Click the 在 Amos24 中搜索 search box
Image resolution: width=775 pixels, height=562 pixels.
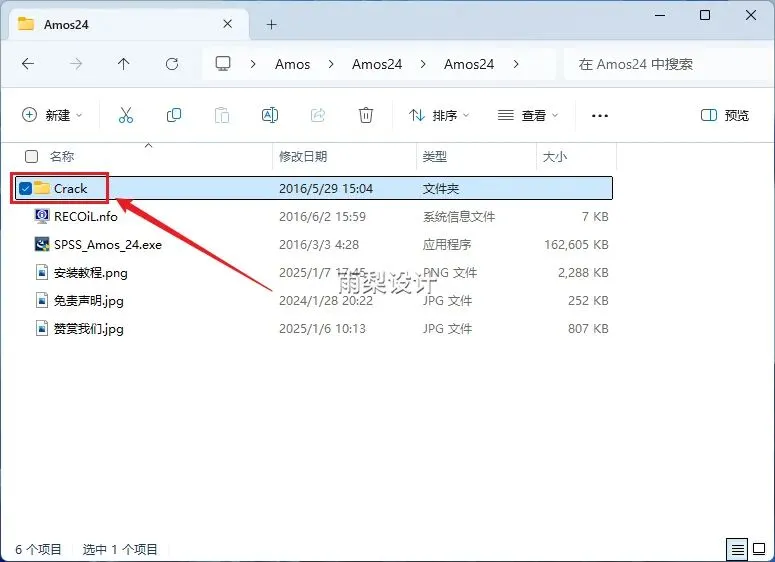tap(667, 64)
